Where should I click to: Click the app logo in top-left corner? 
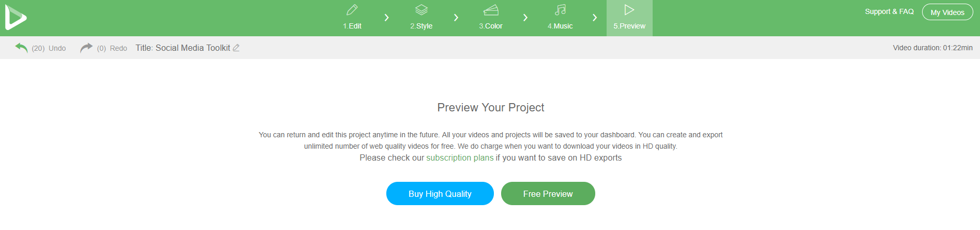16,18
